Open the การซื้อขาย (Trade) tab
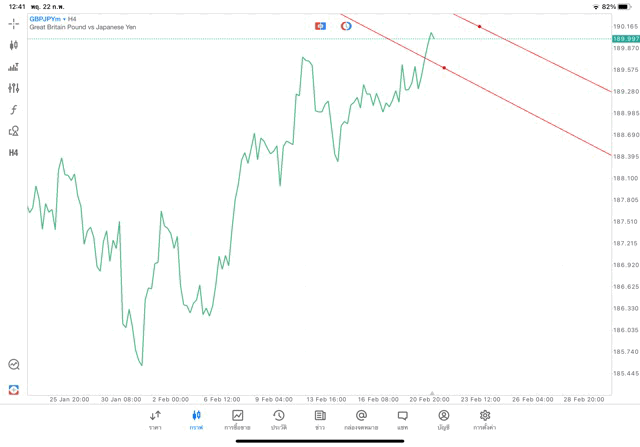Image resolution: width=640 pixels, height=447 pixels. click(237, 419)
